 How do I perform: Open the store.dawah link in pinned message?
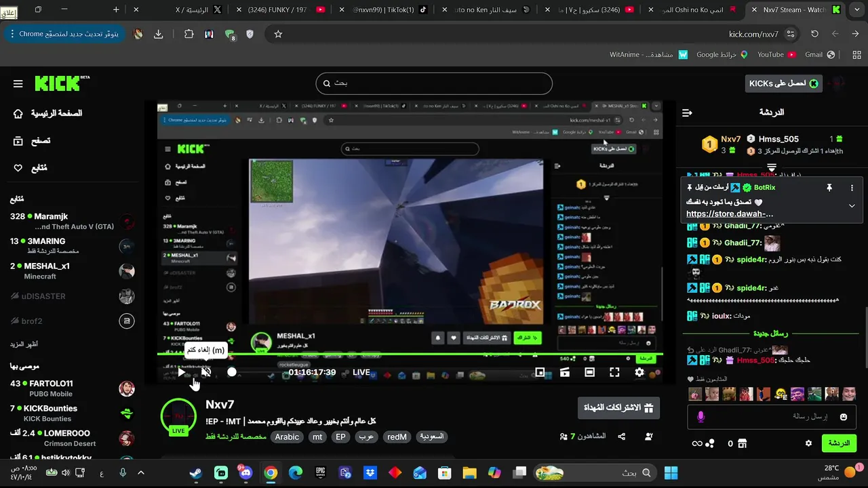(730, 214)
